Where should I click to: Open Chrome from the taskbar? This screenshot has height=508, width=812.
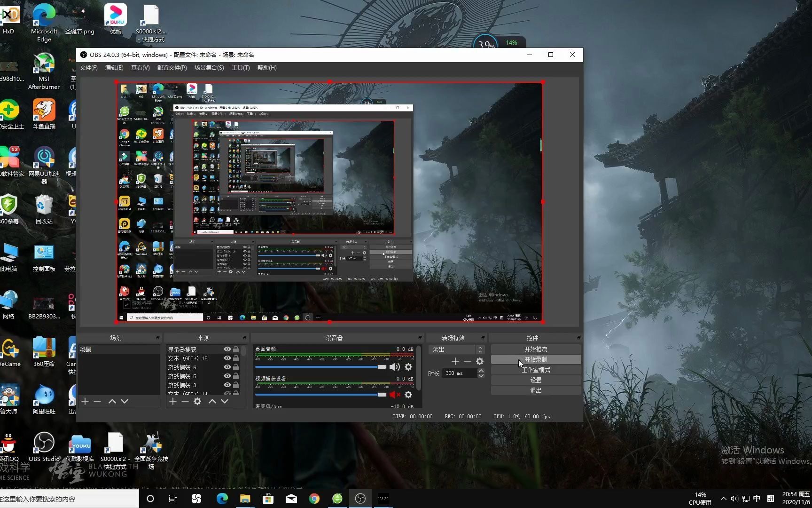tap(314, 499)
